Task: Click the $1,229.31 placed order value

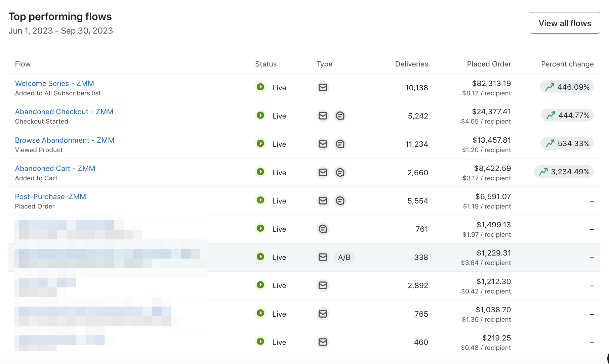Action: (494, 253)
